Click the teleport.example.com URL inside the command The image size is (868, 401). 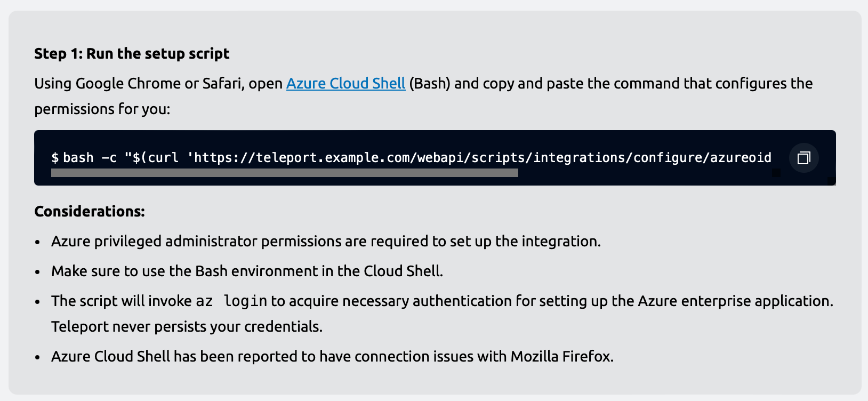pos(320,157)
